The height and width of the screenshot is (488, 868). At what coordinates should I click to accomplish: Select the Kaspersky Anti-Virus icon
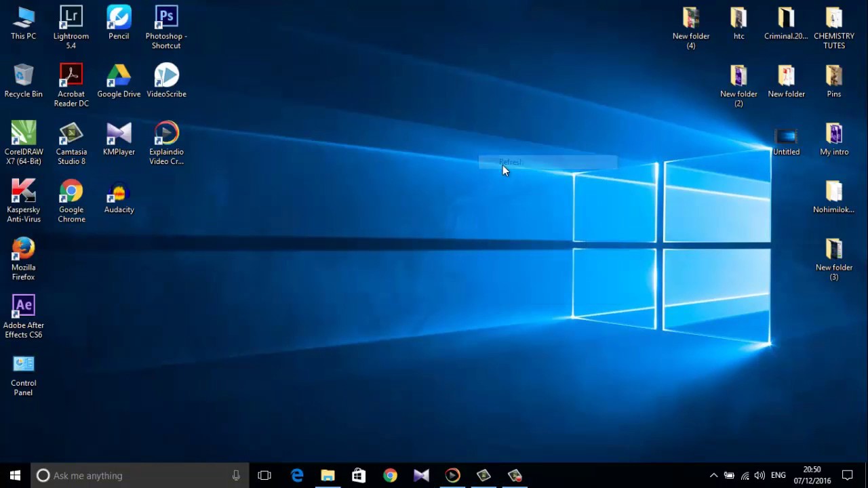(23, 201)
